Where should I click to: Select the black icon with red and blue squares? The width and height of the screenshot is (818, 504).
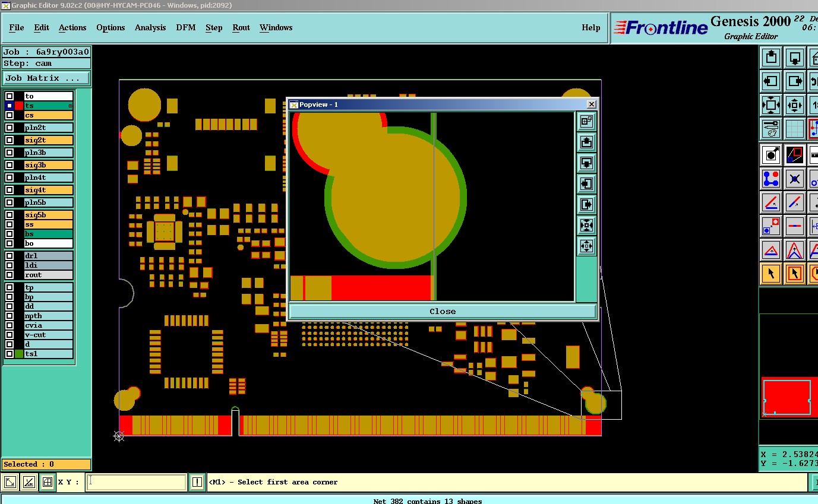(x=795, y=155)
